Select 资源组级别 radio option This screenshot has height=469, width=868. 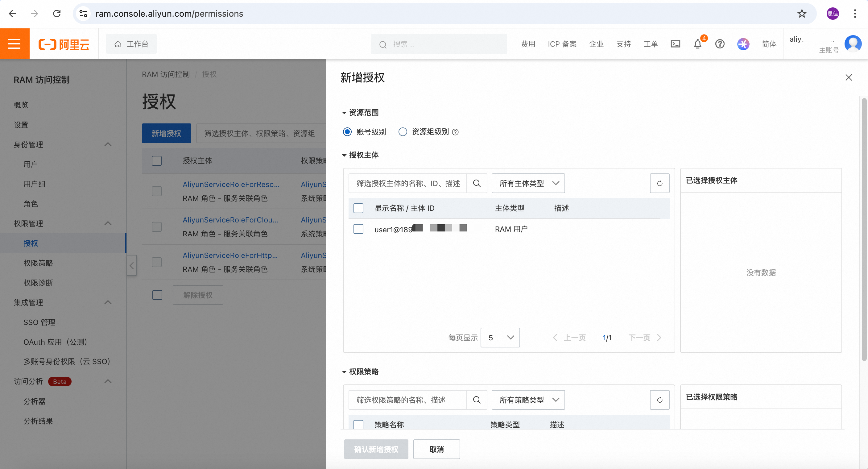(403, 131)
